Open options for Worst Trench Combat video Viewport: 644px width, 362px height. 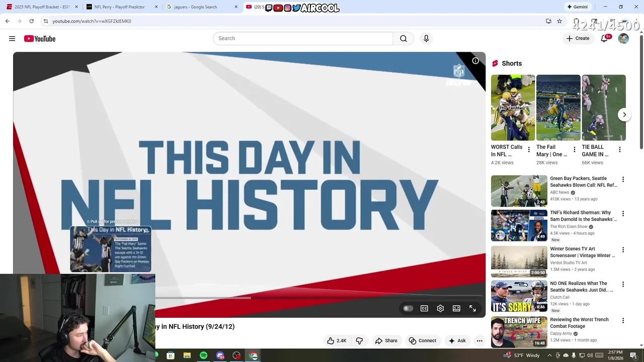623,320
